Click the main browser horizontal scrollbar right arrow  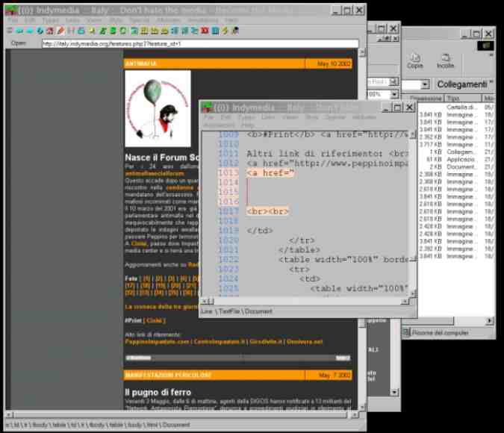(x=354, y=415)
